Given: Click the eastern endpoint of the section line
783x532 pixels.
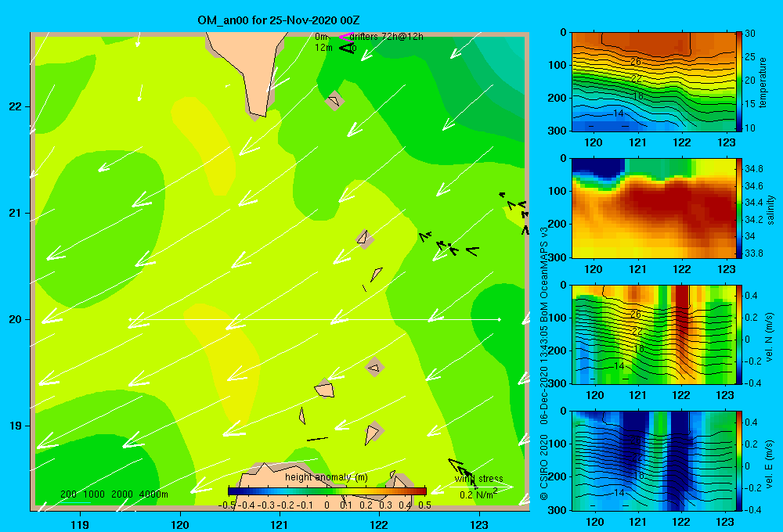Looking at the screenshot, I should pyautogui.click(x=499, y=319).
